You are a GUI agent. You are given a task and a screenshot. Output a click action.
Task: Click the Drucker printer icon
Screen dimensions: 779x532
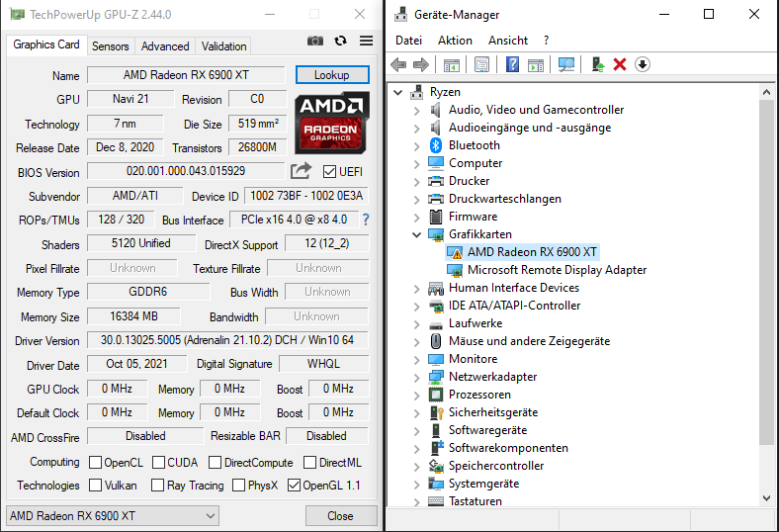tap(436, 181)
